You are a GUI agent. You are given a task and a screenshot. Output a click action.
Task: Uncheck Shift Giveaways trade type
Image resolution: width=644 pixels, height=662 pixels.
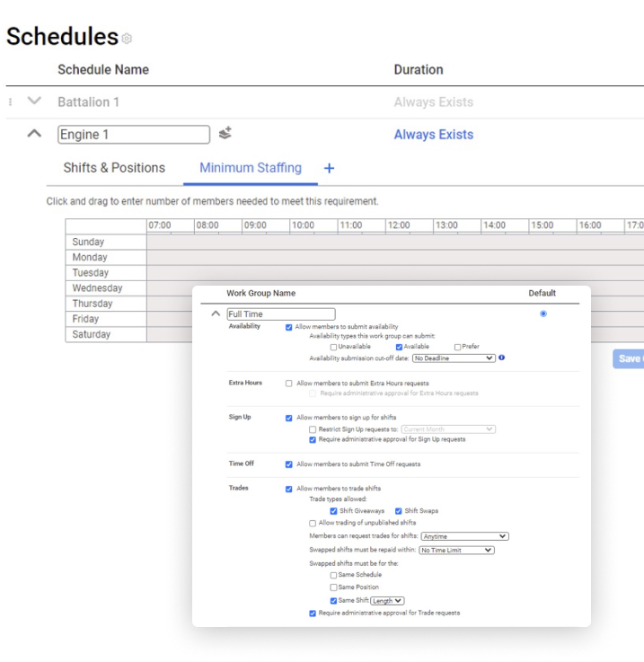(x=333, y=511)
